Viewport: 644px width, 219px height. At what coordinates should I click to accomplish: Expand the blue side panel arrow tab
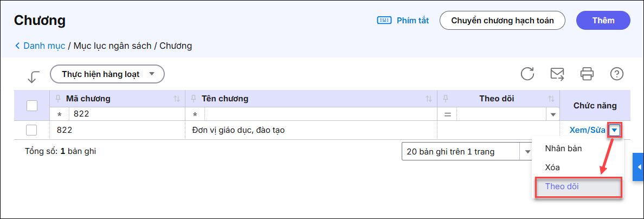click(x=639, y=166)
